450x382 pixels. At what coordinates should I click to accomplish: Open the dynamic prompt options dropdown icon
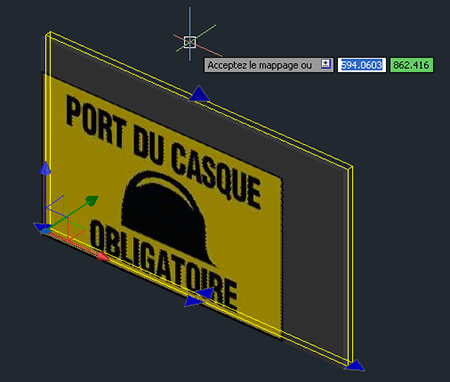[326, 64]
